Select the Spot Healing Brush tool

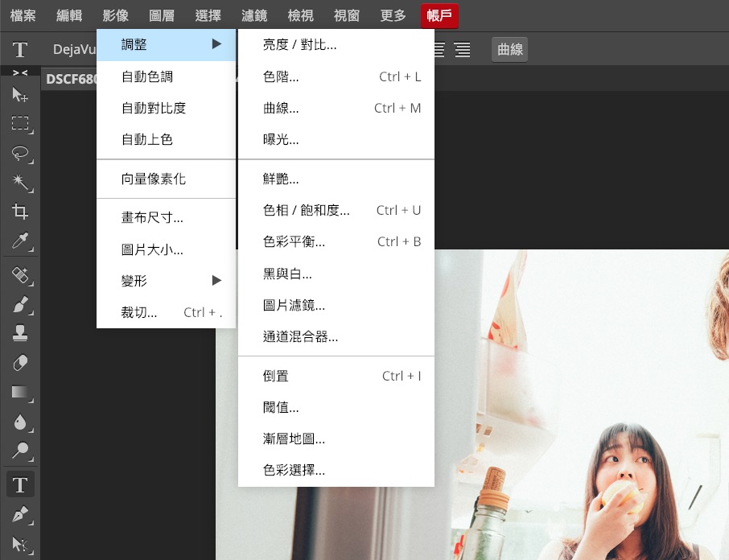(19, 274)
